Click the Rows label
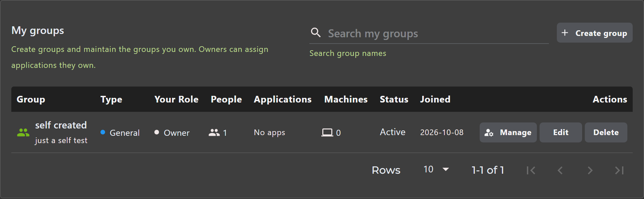Image resolution: width=644 pixels, height=199 pixels. (386, 170)
